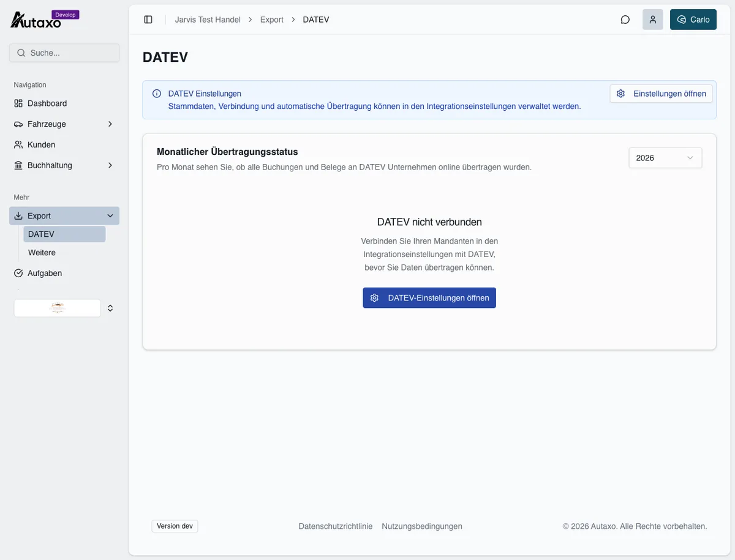Go to Jarvis Test Handel breadcrumb
Screen dimensions: 735x560
tap(208, 20)
